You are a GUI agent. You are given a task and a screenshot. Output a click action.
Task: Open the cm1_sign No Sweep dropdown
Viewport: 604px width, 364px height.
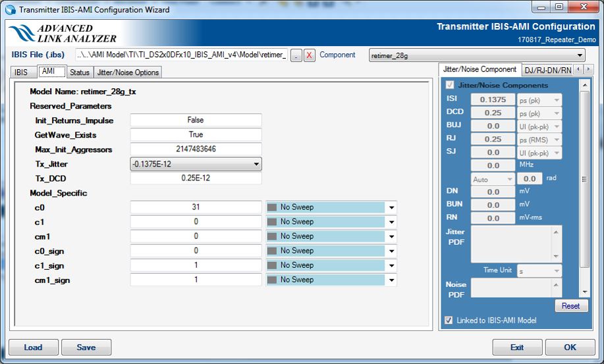pyautogui.click(x=331, y=280)
